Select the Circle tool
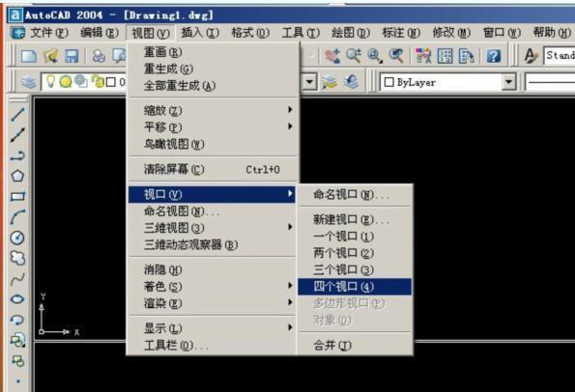575x392 pixels. click(x=17, y=238)
